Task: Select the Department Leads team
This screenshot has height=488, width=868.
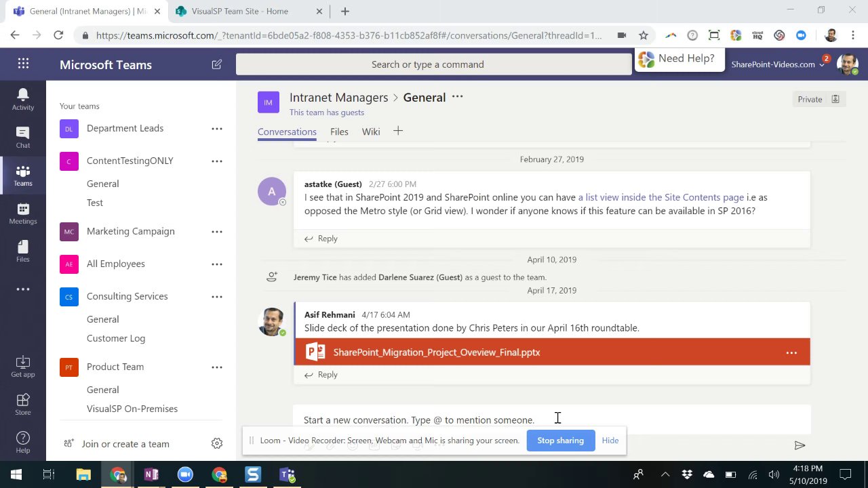Action: 125,128
